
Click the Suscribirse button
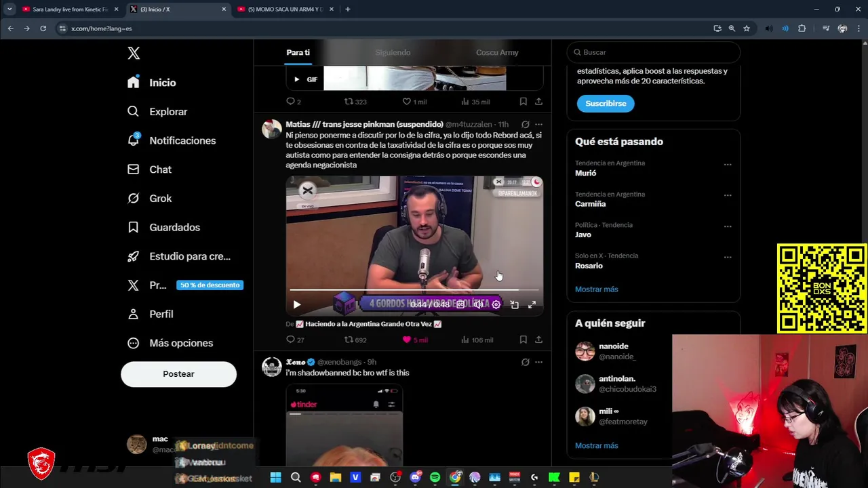[606, 104]
